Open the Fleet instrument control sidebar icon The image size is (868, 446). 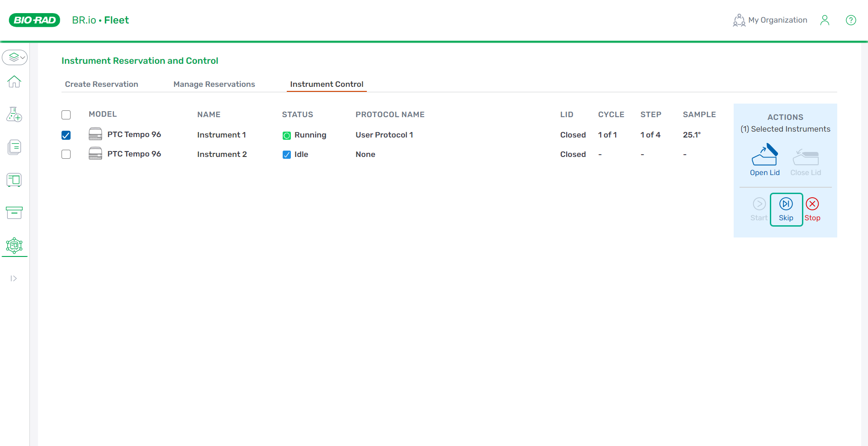[14, 246]
